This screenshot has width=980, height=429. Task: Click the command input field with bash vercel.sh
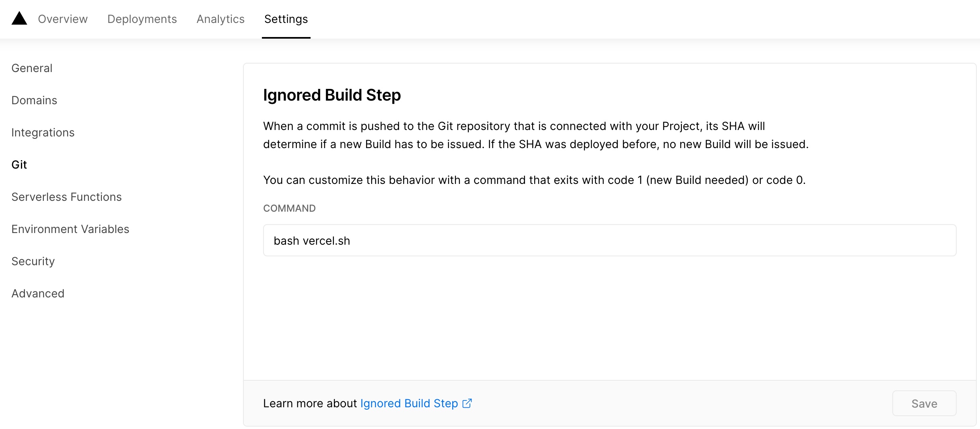tap(609, 240)
